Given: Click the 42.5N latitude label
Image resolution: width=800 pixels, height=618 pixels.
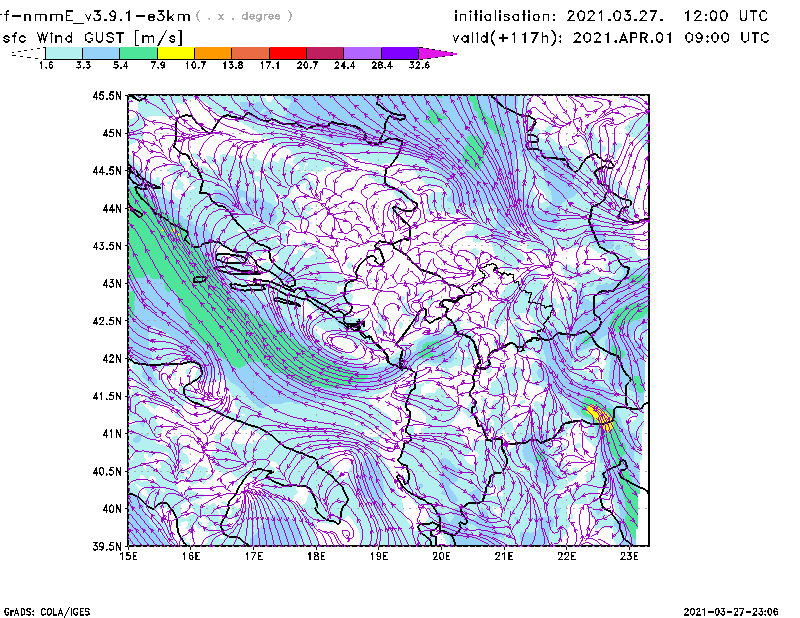Looking at the screenshot, I should [107, 321].
